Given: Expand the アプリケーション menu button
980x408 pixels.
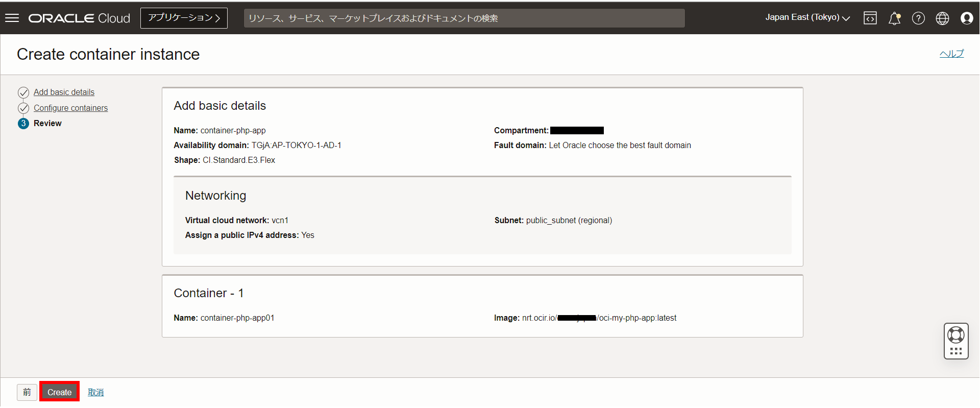Looking at the screenshot, I should click(184, 18).
